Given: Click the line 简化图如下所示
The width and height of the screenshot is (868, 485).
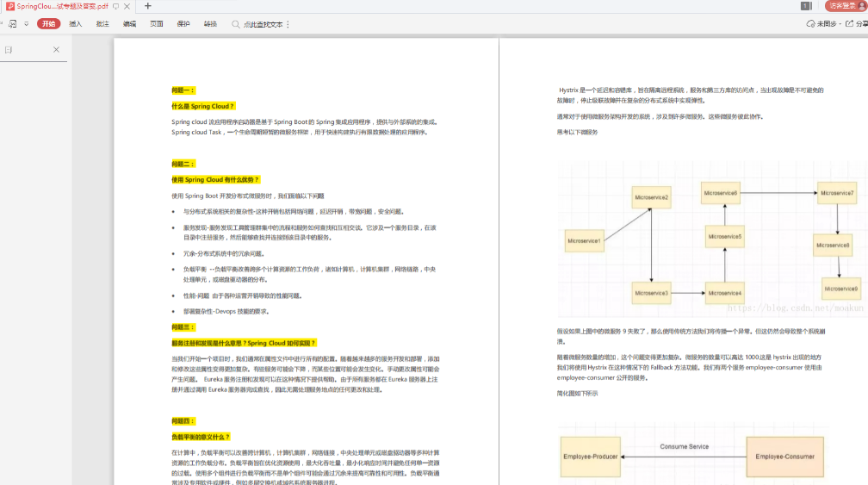Looking at the screenshot, I should coord(577,394).
